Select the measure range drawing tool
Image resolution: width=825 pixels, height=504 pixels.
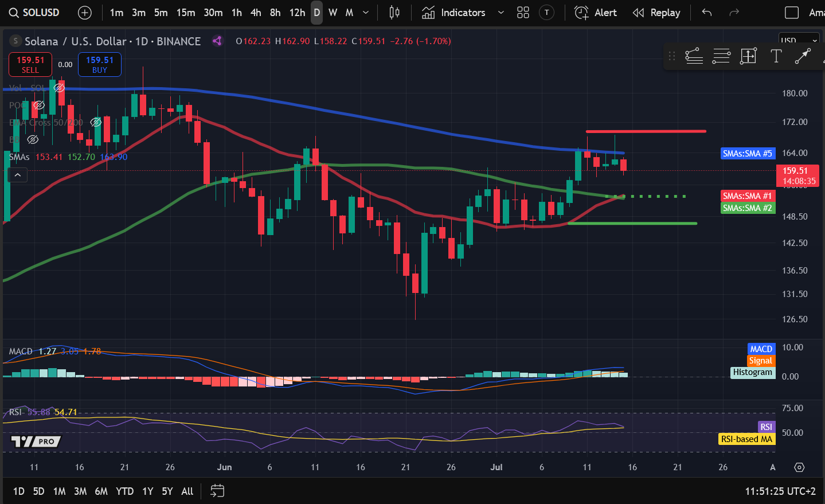[749, 56]
